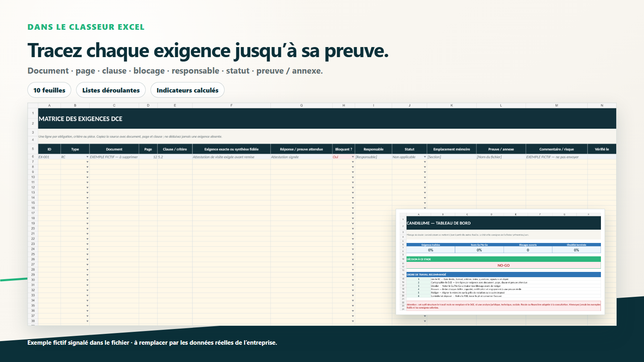Image resolution: width=644 pixels, height=362 pixels.
Task: Click the "MATRICE DES EXIGENCES DCE" title banner
Action: [327, 119]
